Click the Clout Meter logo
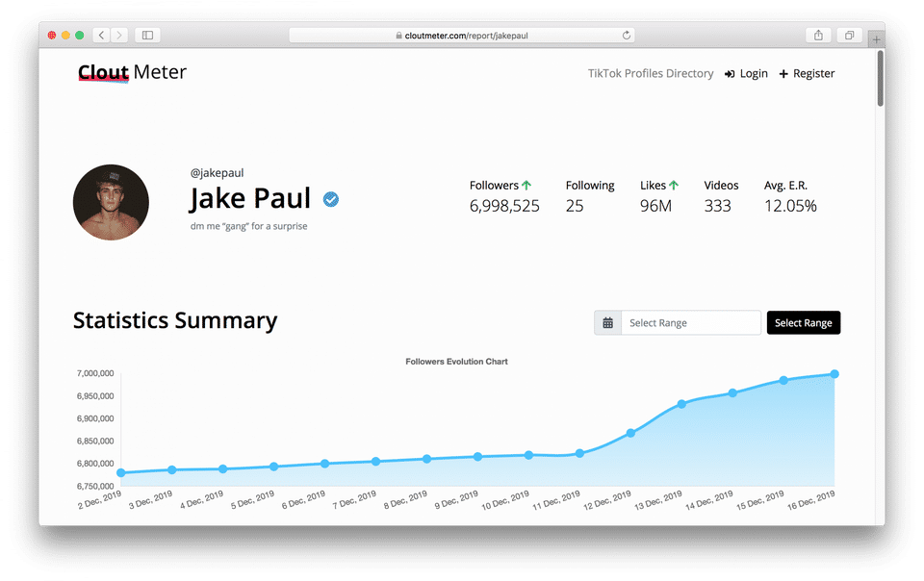This screenshot has width=924, height=581. click(133, 72)
